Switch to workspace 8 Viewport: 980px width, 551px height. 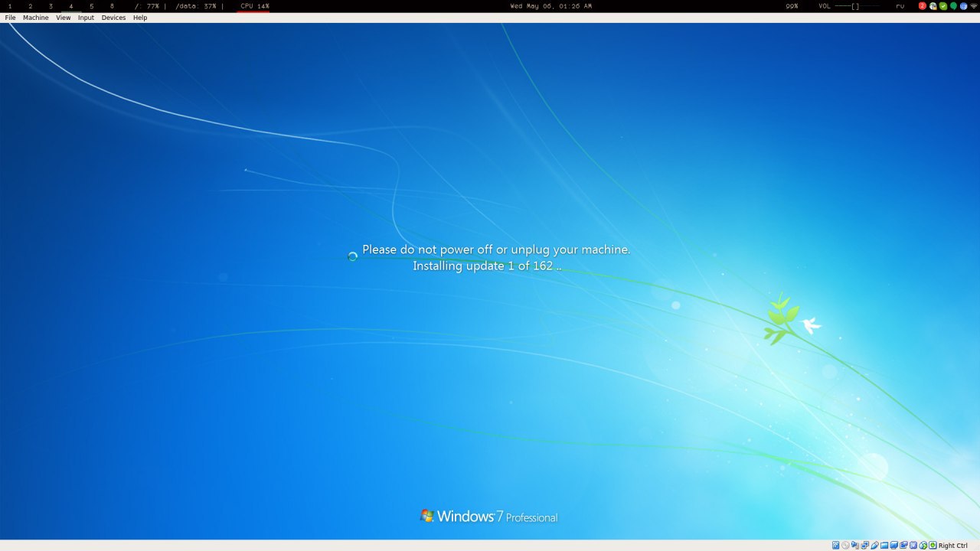112,6
